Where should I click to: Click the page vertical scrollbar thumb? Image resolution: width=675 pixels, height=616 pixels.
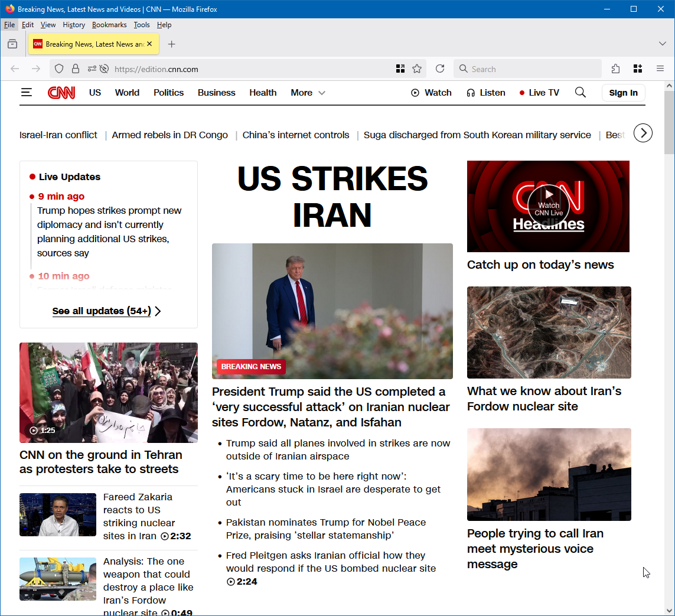tap(669, 123)
